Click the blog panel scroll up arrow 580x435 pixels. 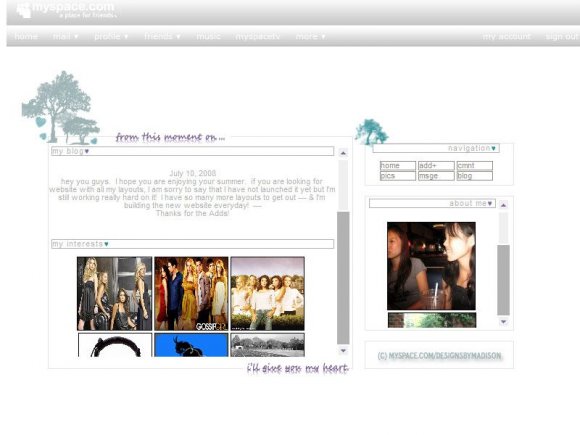[x=343, y=153]
